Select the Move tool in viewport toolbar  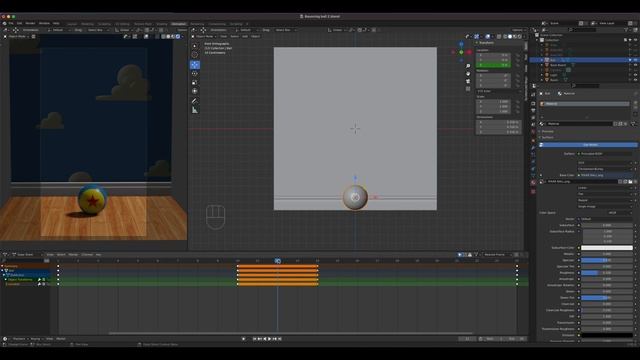point(195,64)
